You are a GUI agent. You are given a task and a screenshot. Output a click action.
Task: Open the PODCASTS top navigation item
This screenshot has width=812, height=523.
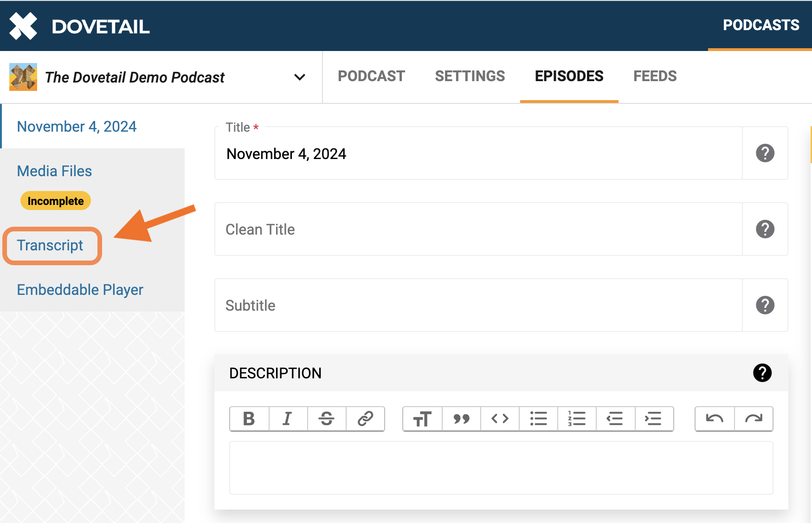point(761,25)
